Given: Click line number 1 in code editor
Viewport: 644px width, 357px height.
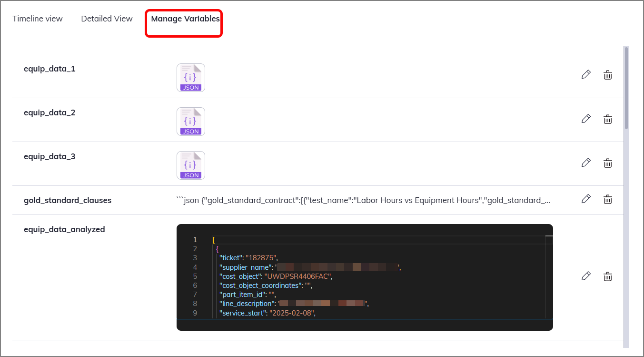Looking at the screenshot, I should (195, 240).
